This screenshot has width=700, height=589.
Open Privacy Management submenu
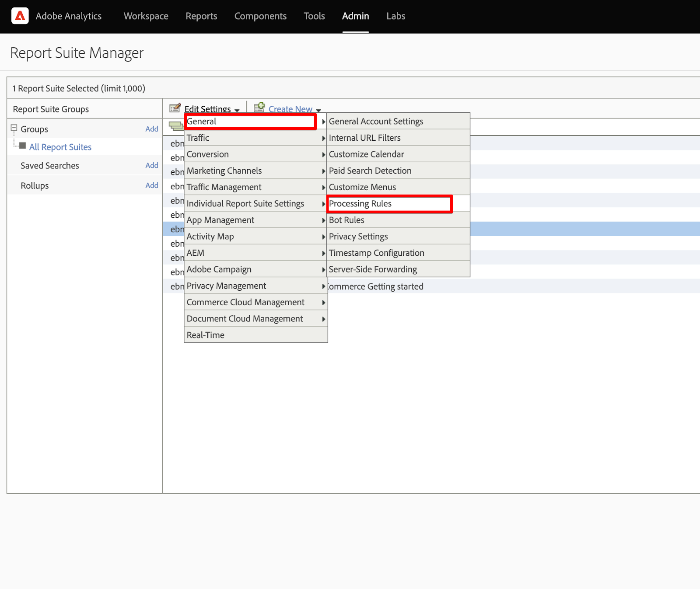pyautogui.click(x=256, y=286)
